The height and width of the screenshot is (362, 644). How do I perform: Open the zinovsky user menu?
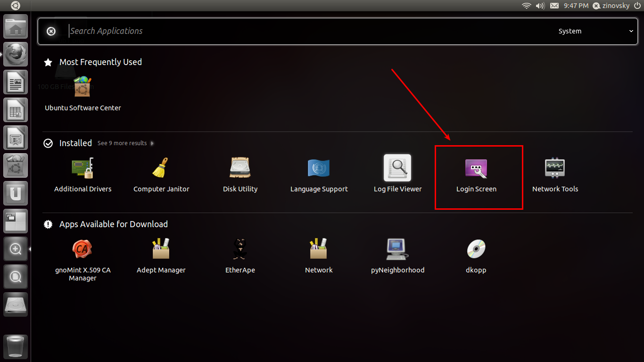[611, 6]
